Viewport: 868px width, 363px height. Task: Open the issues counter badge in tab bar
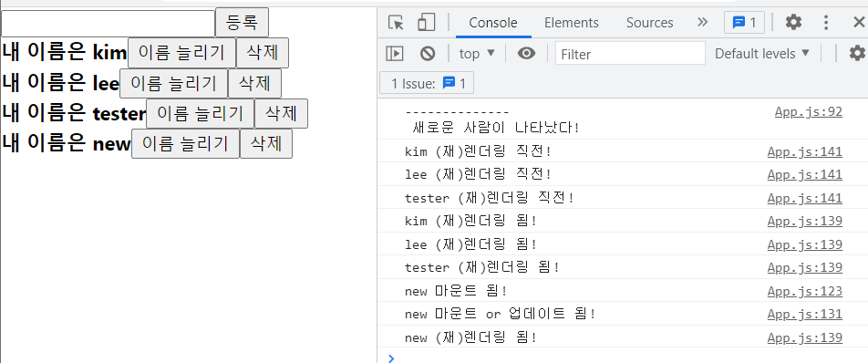coord(745,23)
